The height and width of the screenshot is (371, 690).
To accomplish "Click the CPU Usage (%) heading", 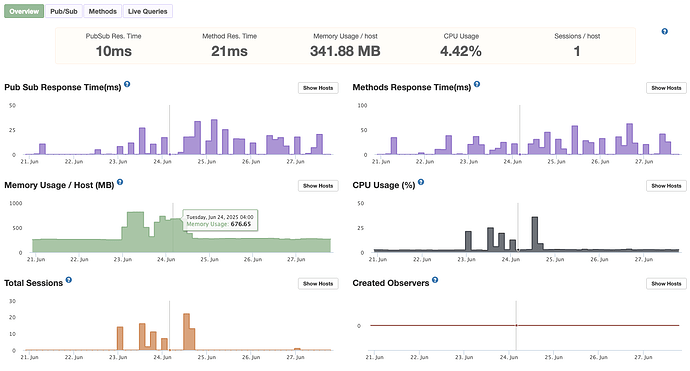I will pos(384,185).
